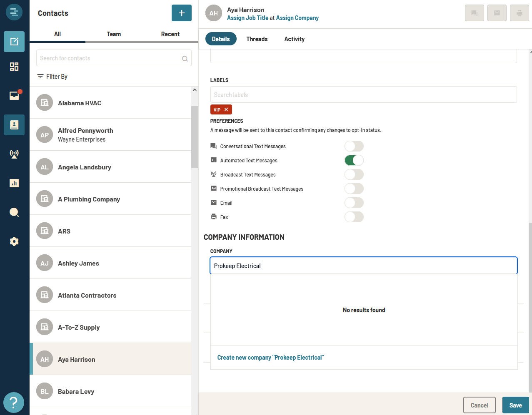Create new company "Prokeep Electrical"

270,357
